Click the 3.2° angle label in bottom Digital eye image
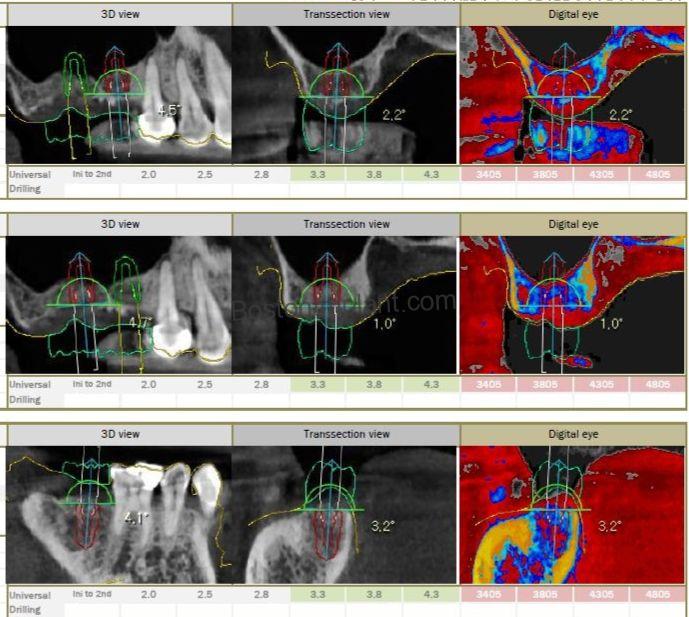The image size is (689, 617). [610, 525]
